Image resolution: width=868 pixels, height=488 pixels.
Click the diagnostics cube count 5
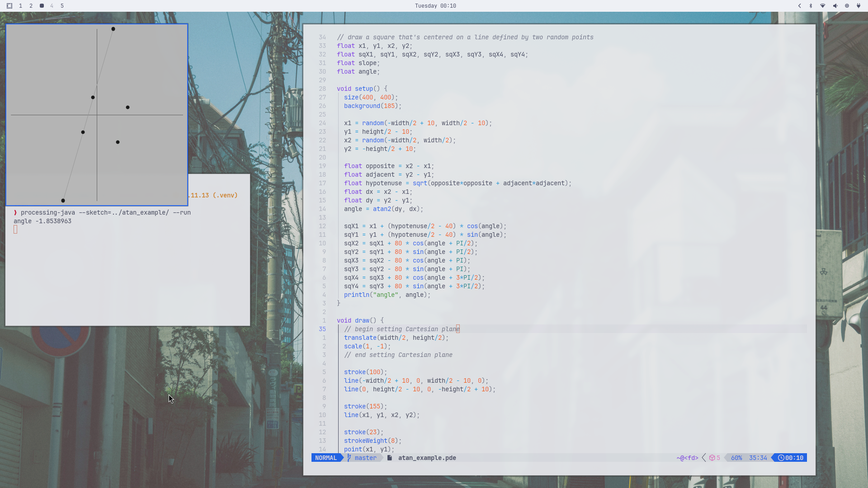tap(715, 458)
